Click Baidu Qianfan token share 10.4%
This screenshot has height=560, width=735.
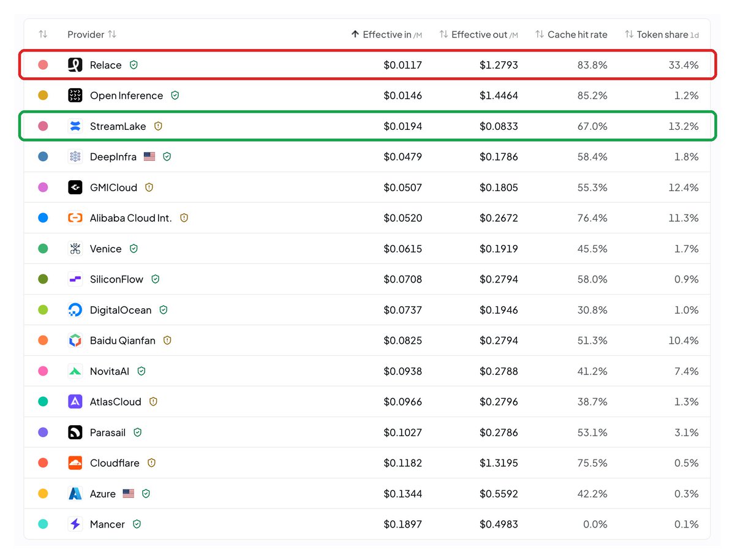(684, 341)
